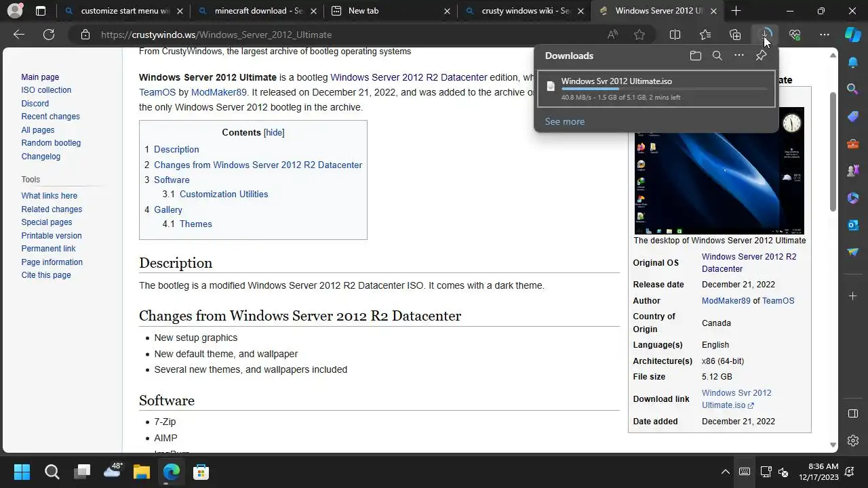Open a new browser tab
The image size is (868, 488).
pos(736,11)
